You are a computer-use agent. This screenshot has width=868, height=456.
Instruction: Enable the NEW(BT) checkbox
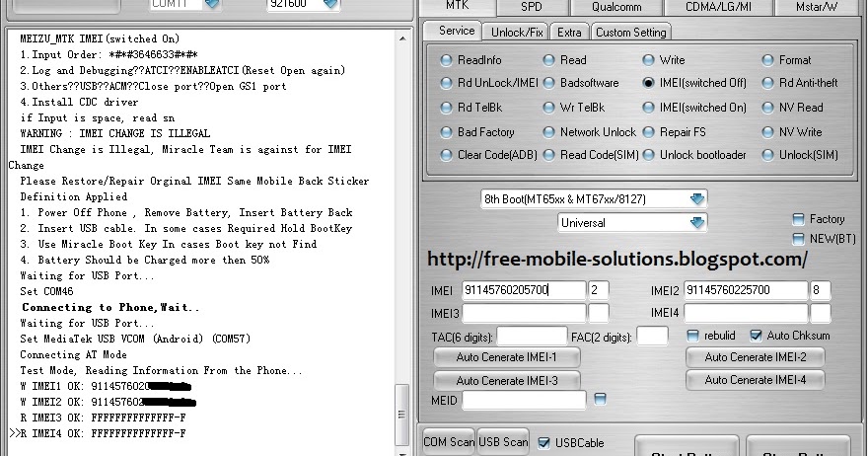pos(798,240)
